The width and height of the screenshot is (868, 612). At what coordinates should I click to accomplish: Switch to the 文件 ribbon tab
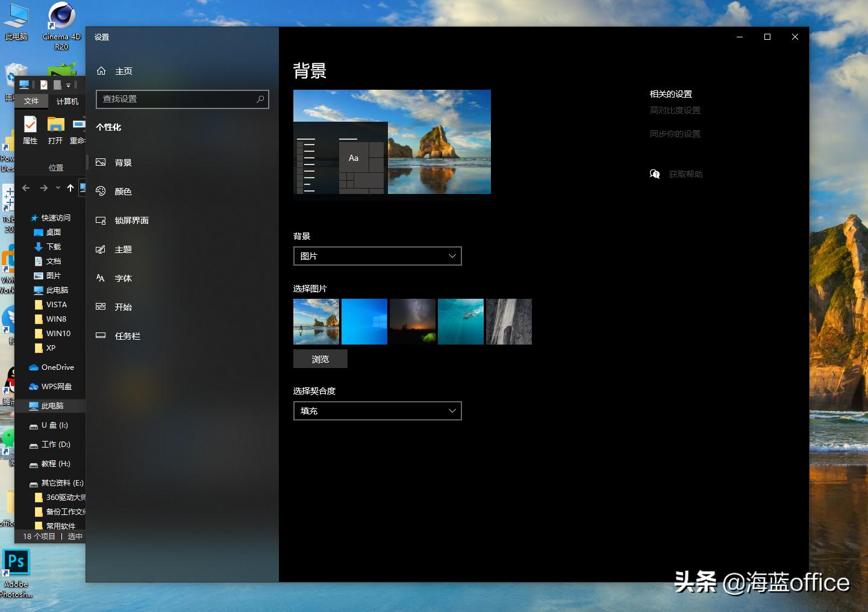coord(32,101)
